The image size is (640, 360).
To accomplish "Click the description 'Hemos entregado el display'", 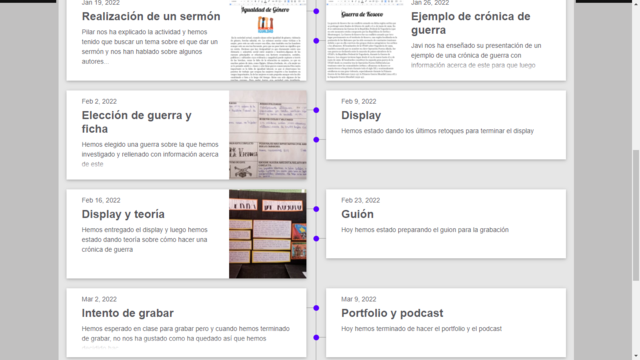I will pos(144,240).
